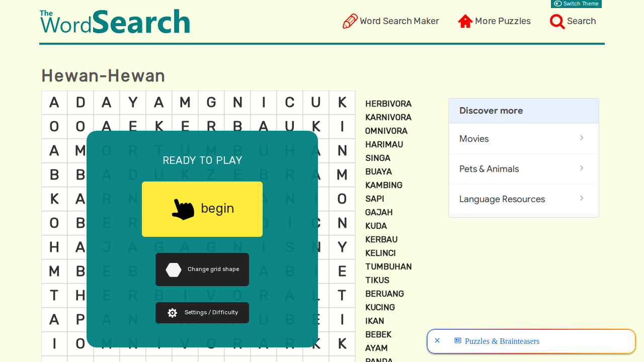Click the red house More Puzzles icon
The image size is (644, 362).
coord(465,21)
